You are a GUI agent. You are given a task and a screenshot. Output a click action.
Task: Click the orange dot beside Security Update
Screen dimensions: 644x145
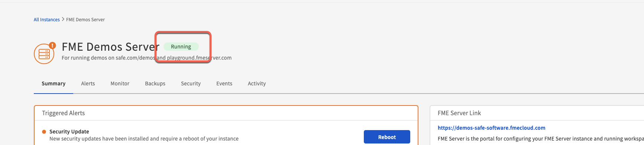pos(44,132)
